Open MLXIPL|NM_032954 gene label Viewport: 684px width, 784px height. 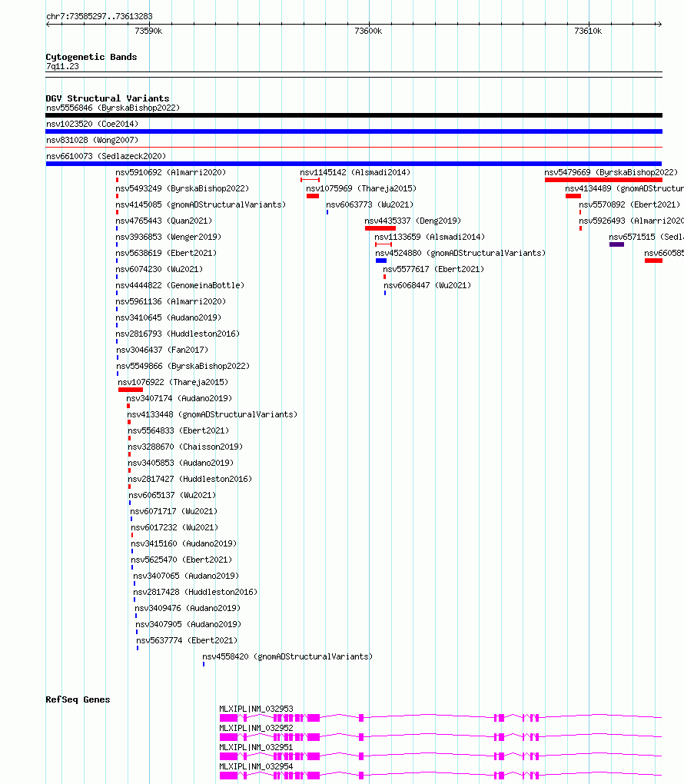pyautogui.click(x=256, y=766)
